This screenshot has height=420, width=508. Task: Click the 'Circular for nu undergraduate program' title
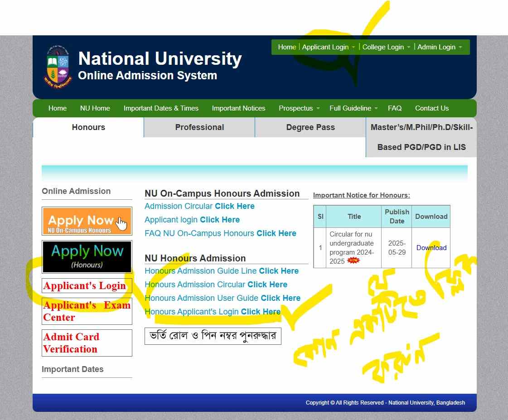coord(352,247)
